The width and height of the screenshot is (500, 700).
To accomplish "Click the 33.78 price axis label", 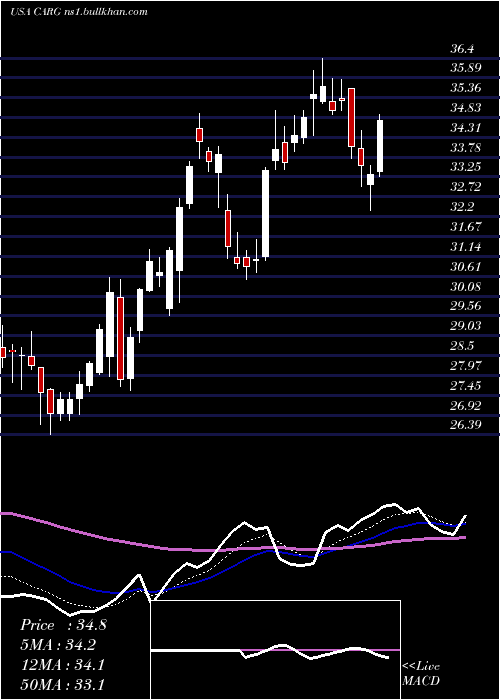I will click(465, 147).
